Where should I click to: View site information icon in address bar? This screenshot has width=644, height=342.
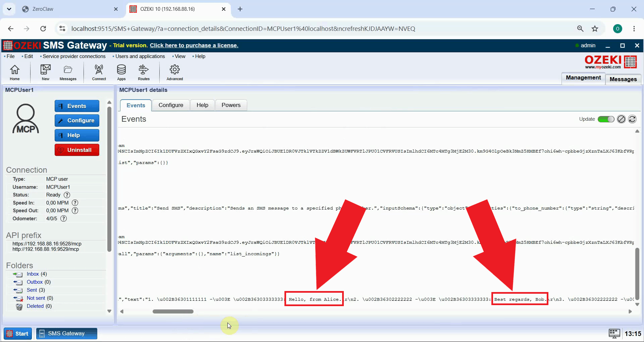tap(62, 28)
